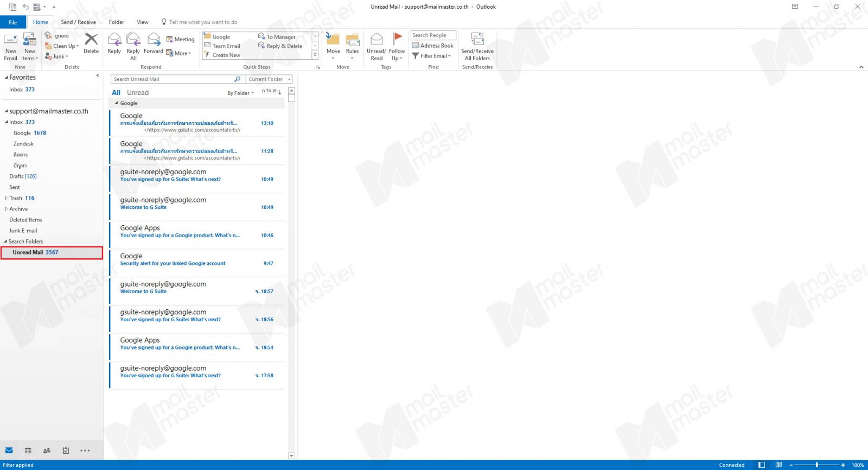Click the zoom slider handle
Viewport: 868px width, 470px height.
click(816, 465)
